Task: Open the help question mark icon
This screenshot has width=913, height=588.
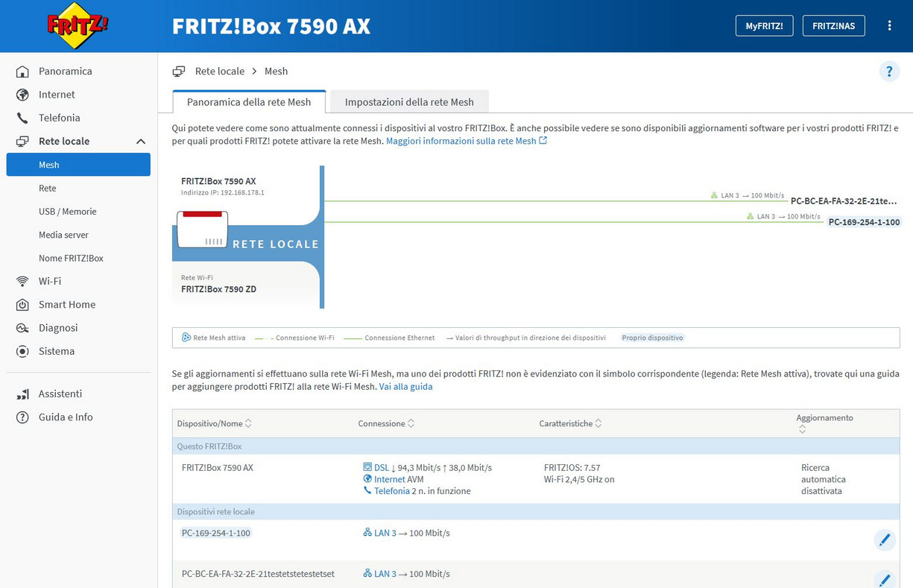Action: pyautogui.click(x=889, y=72)
